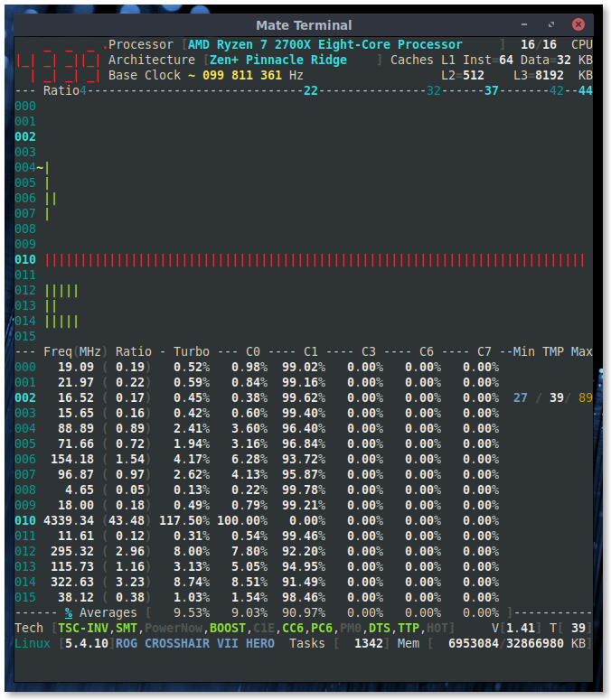
Task: Close the Mate Terminal window
Action: [x=578, y=24]
